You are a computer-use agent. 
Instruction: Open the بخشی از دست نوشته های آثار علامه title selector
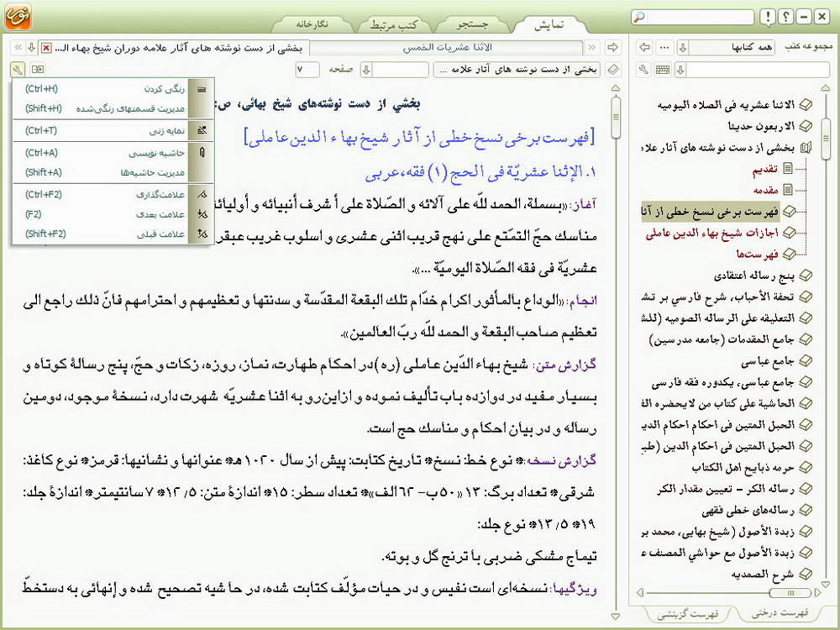tap(517, 70)
